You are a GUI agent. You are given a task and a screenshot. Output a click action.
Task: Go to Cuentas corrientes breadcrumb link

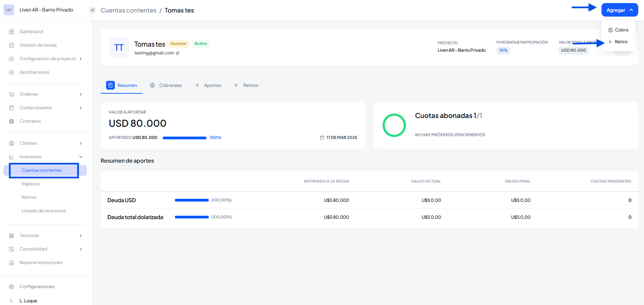tap(128, 10)
